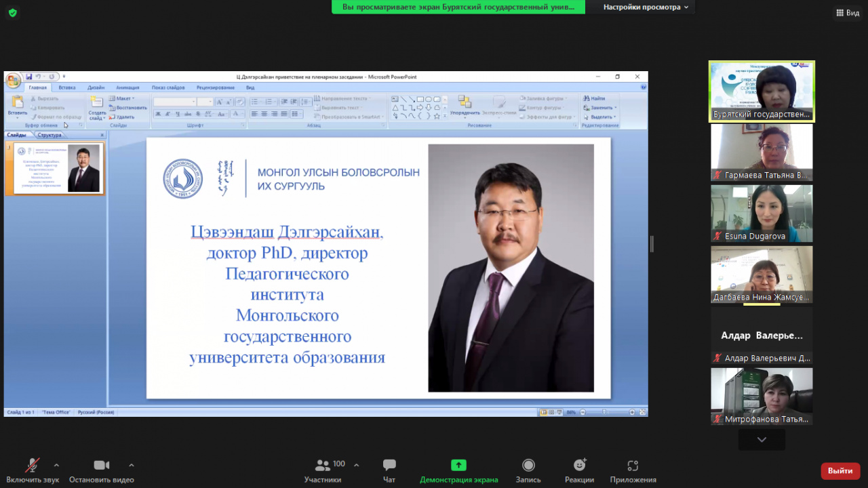
Task: Switch to the Структура pane tab
Action: coord(50,135)
